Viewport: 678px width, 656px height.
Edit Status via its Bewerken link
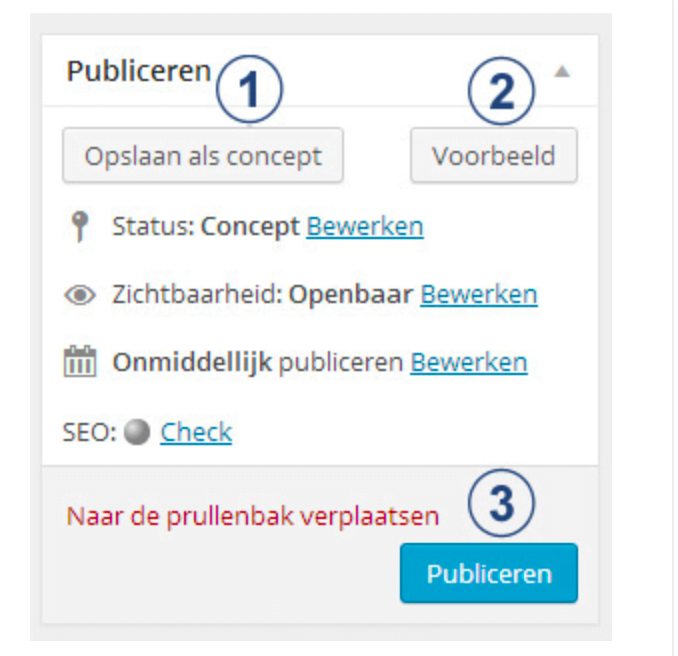(365, 227)
